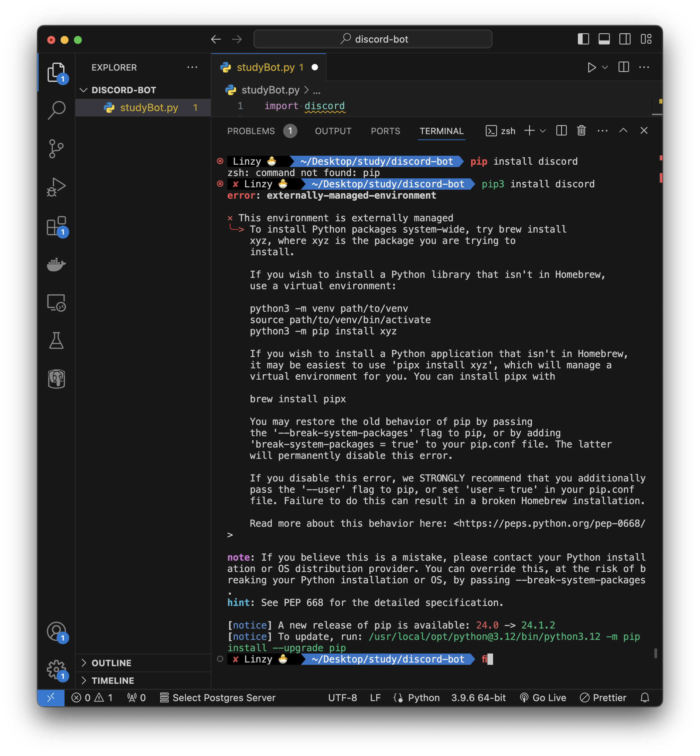Open terminal panel Views and More Actions

pos(602,131)
